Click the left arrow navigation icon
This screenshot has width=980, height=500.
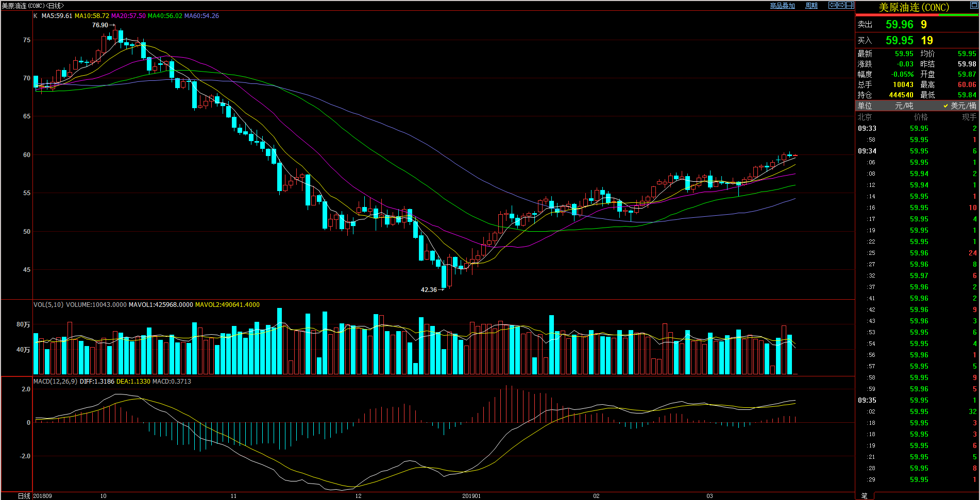click(832, 5)
